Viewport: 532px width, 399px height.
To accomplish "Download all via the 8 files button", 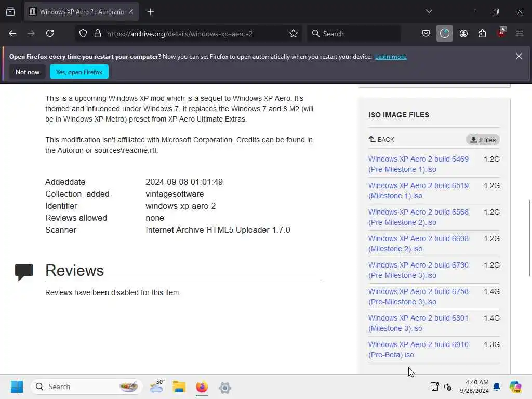I will click(x=483, y=140).
